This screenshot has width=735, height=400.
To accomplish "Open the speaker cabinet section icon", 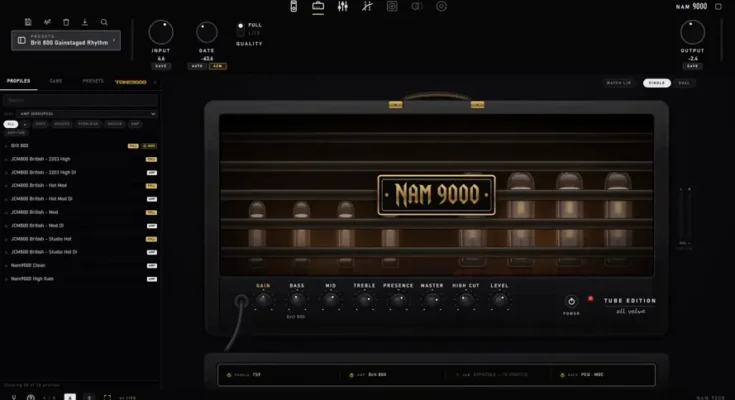I will coord(392,6).
